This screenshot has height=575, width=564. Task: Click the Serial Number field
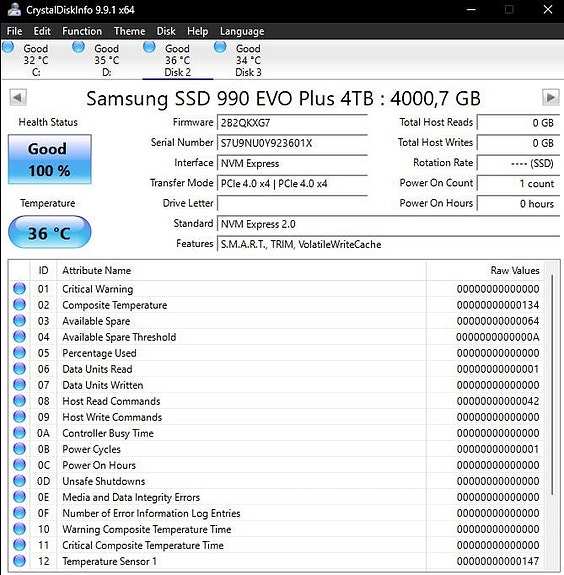[x=292, y=143]
